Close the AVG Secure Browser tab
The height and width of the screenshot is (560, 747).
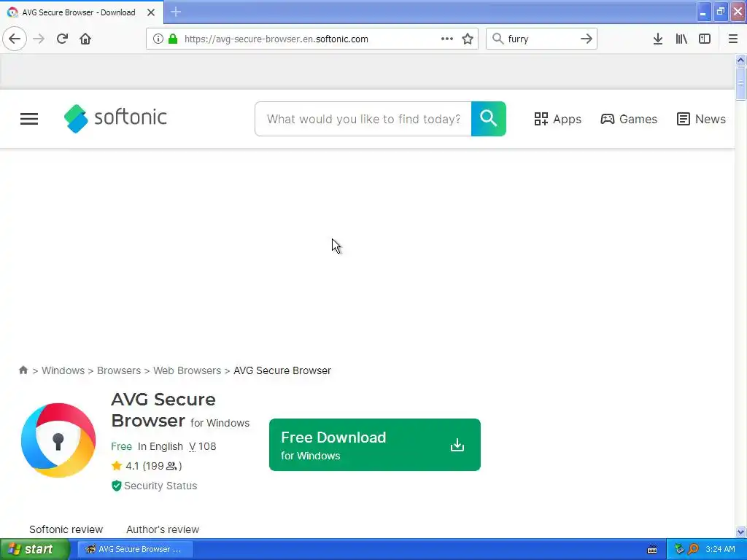pyautogui.click(x=151, y=12)
